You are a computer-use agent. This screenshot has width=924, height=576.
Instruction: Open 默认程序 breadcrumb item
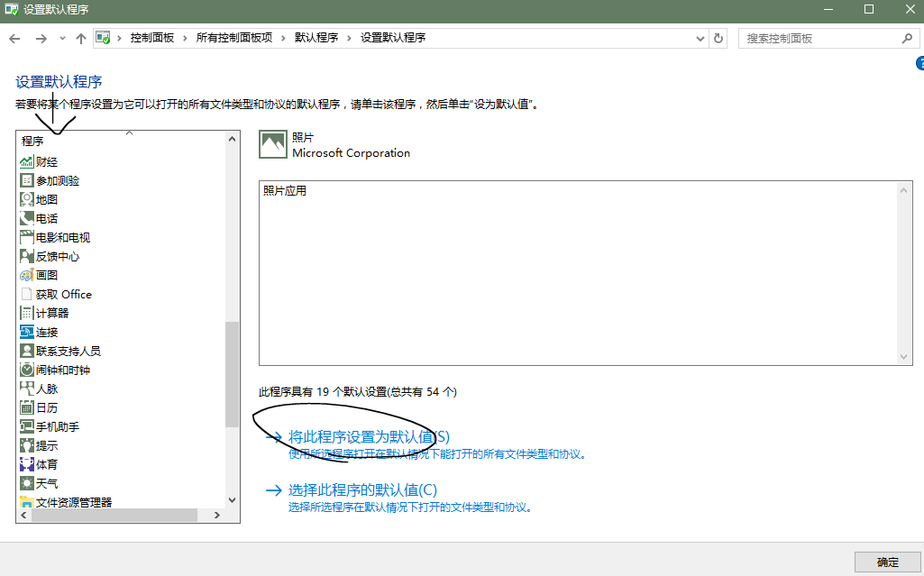coord(316,38)
